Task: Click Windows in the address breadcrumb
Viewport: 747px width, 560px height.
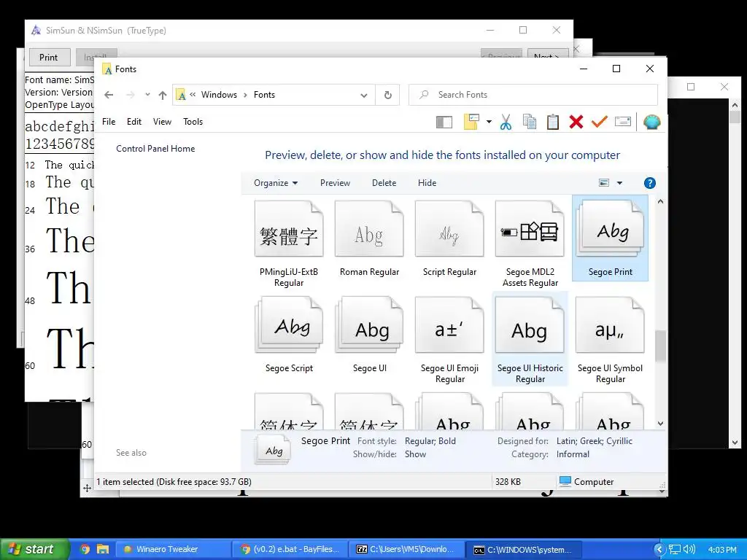Action: 219,95
